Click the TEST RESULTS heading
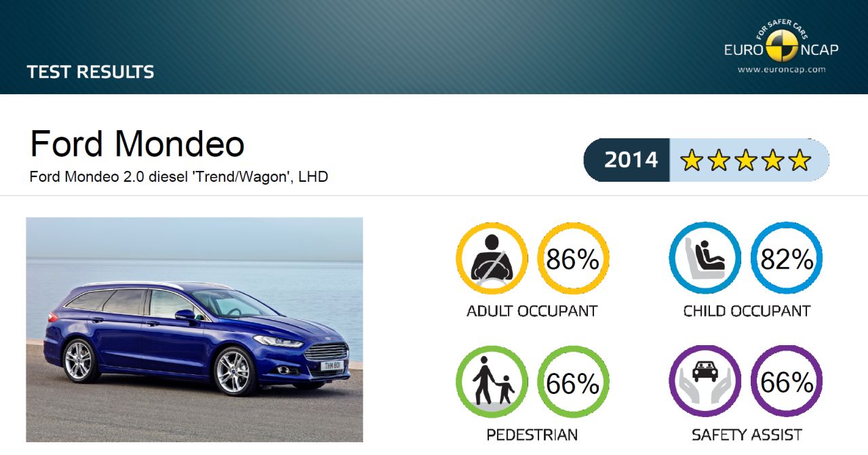868x455 pixels. [91, 72]
